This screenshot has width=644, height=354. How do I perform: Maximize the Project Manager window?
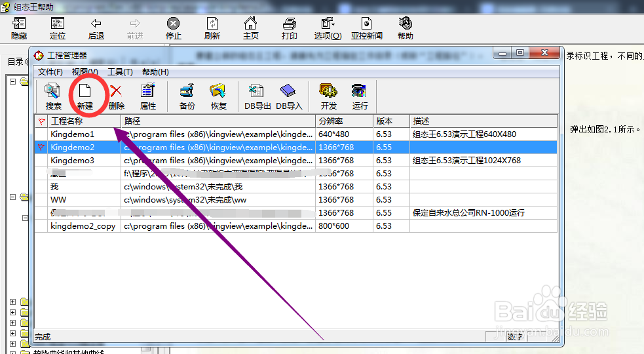[520, 53]
